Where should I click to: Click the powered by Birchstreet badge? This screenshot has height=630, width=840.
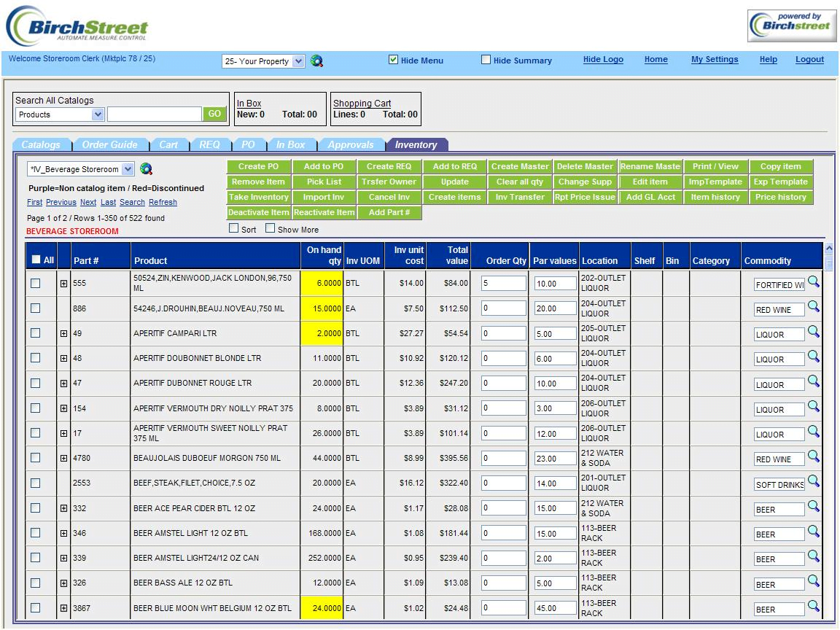pyautogui.click(x=791, y=23)
